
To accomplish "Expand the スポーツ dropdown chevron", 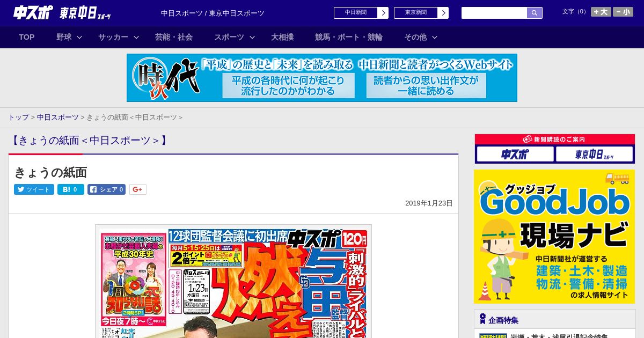I will [x=252, y=37].
